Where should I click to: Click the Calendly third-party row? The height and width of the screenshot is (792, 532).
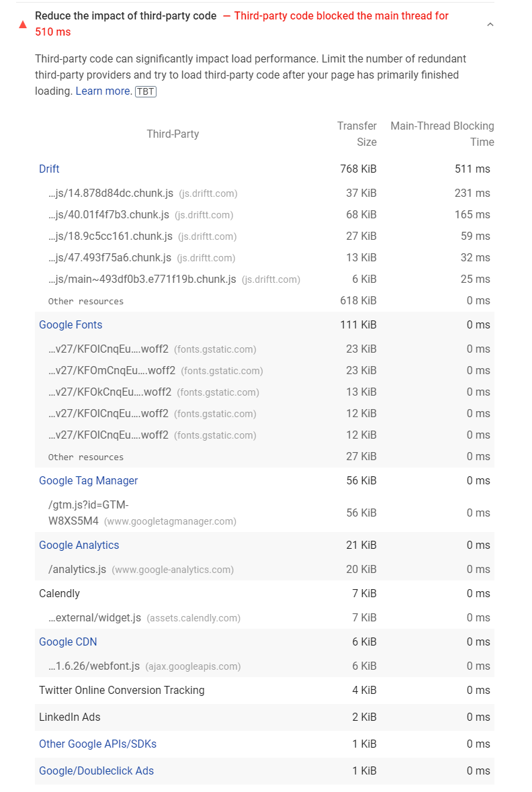pyautogui.click(x=264, y=594)
